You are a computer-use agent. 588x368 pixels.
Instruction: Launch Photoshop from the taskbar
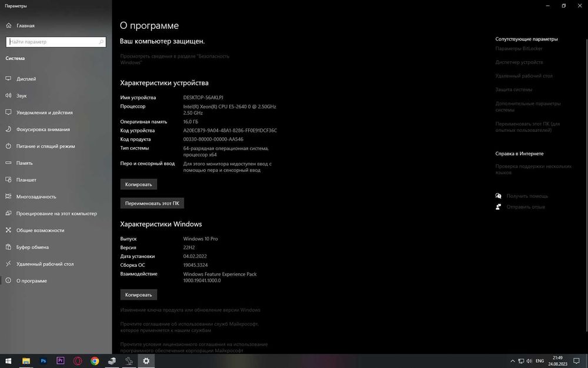pyautogui.click(x=43, y=361)
